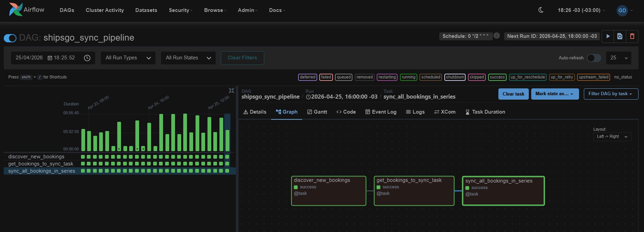Open the Left -> Right layout selector
This screenshot has height=232, width=644.
click(612, 136)
